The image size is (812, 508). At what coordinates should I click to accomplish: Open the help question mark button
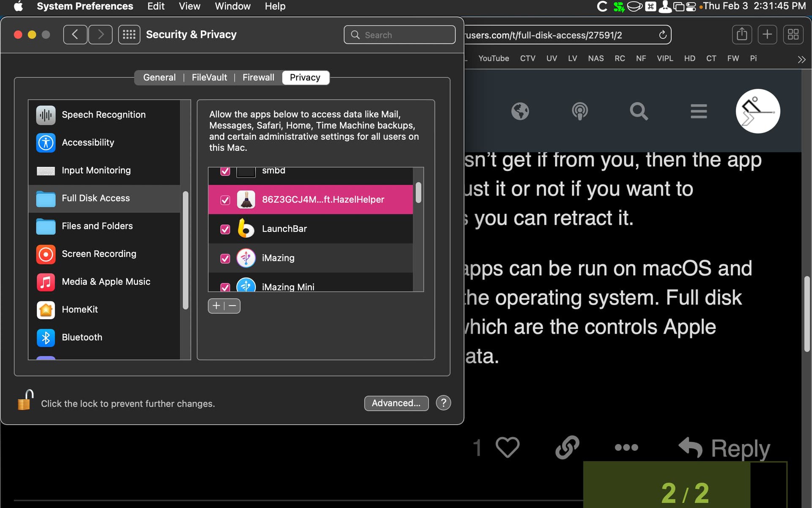(x=443, y=403)
